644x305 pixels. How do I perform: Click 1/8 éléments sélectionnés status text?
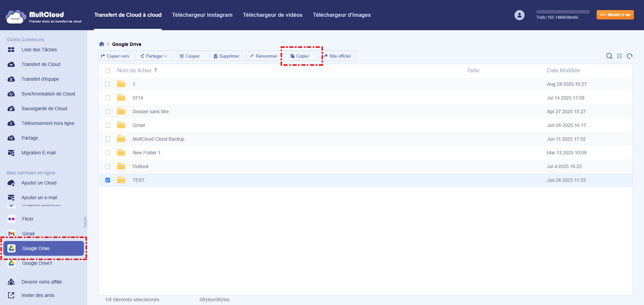tap(132, 299)
